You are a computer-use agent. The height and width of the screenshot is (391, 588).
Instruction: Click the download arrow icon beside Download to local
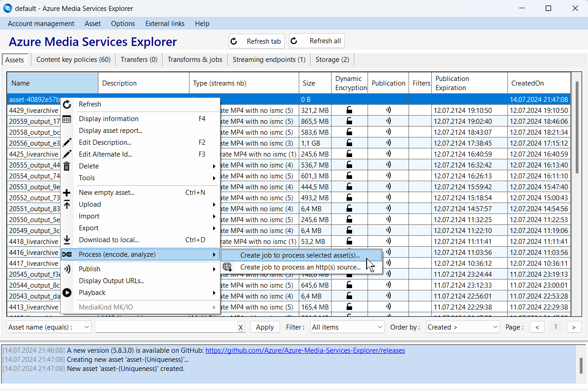click(x=67, y=240)
